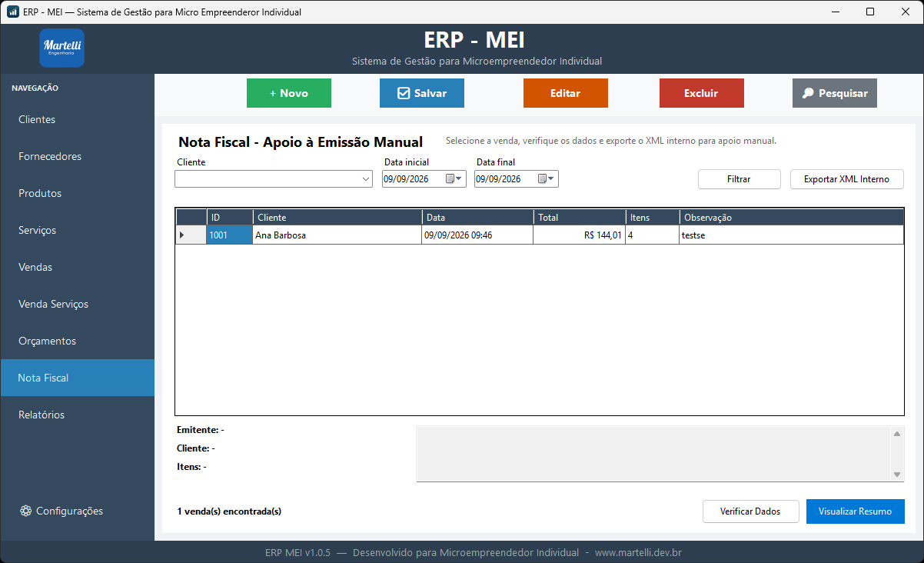
Task: Minimize the ERP - MEI window
Action: (835, 12)
